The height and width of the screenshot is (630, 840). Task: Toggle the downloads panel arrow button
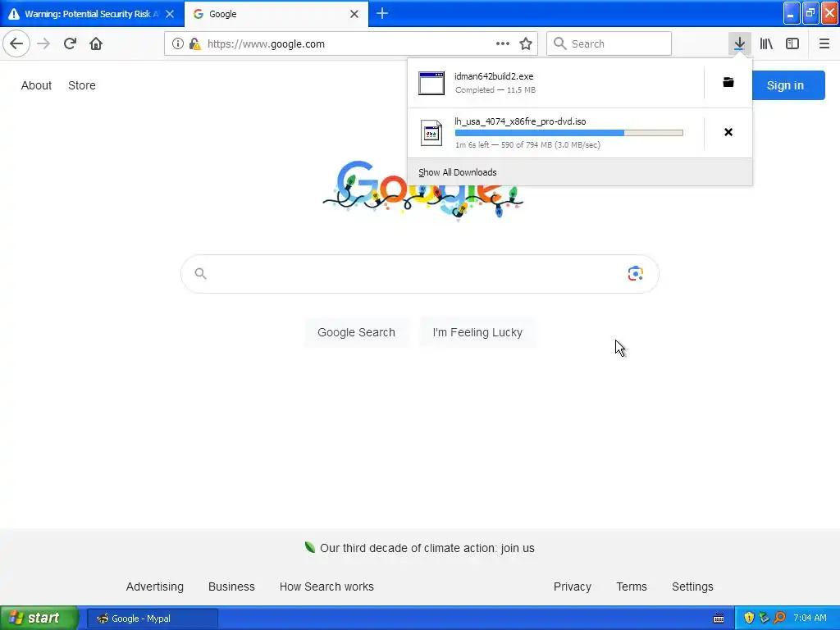point(739,43)
